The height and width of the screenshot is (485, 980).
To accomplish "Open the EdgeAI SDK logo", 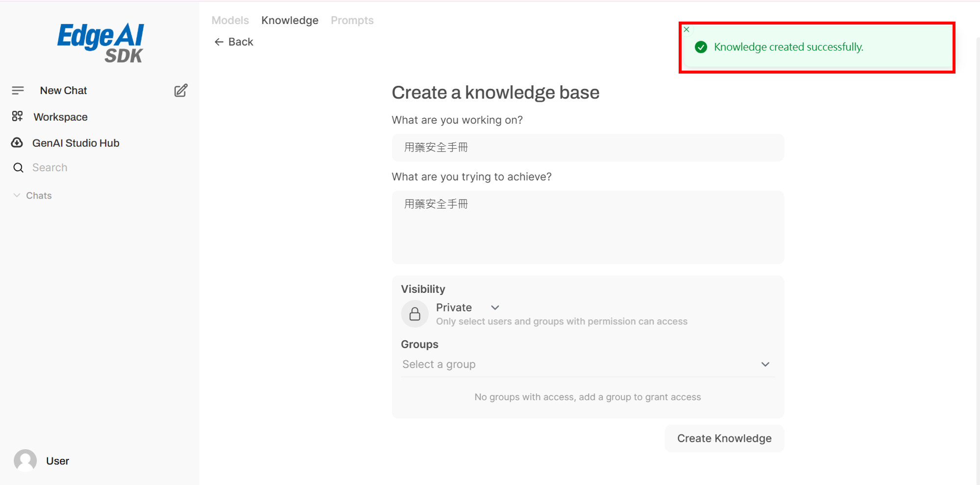I will (x=100, y=43).
